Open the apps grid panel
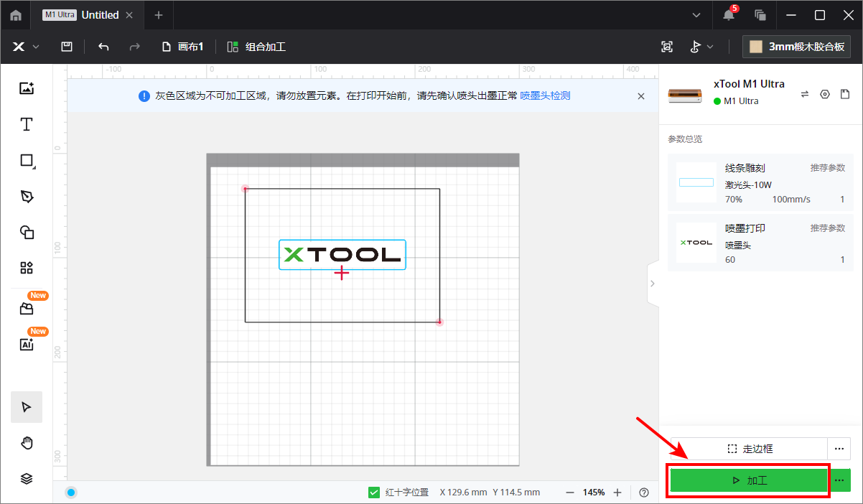Screen dimensions: 863x504 pos(27,268)
